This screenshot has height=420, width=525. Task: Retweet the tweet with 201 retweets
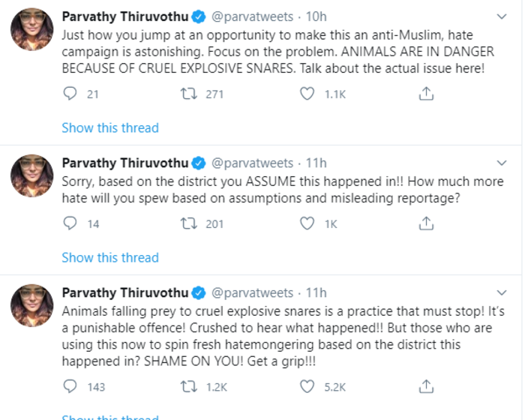(189, 223)
